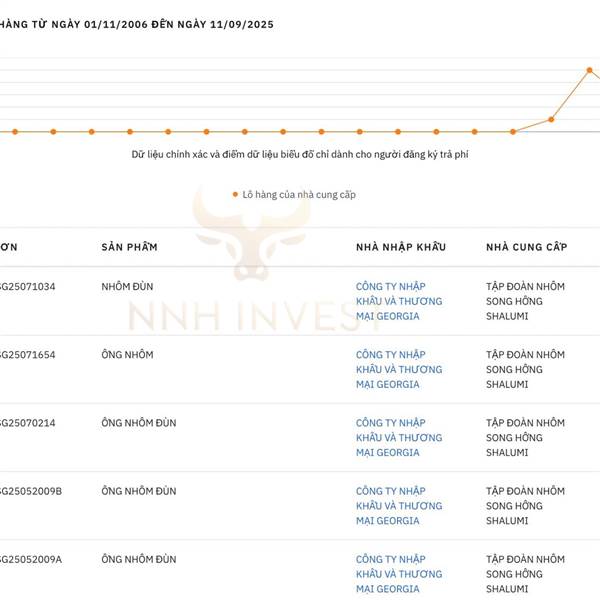
Task: Click supplier text in the G25052009A row
Action: click(525, 574)
